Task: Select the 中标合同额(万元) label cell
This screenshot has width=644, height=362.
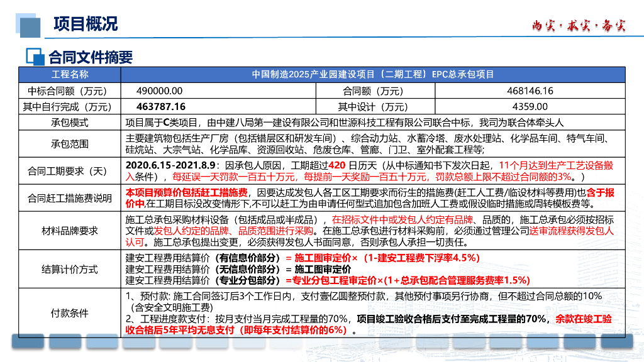Action: [70, 90]
